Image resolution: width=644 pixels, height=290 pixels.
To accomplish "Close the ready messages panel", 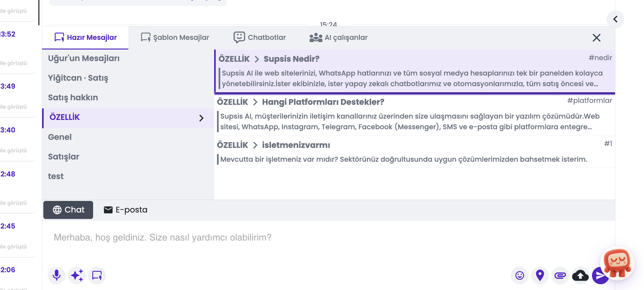I will [596, 38].
